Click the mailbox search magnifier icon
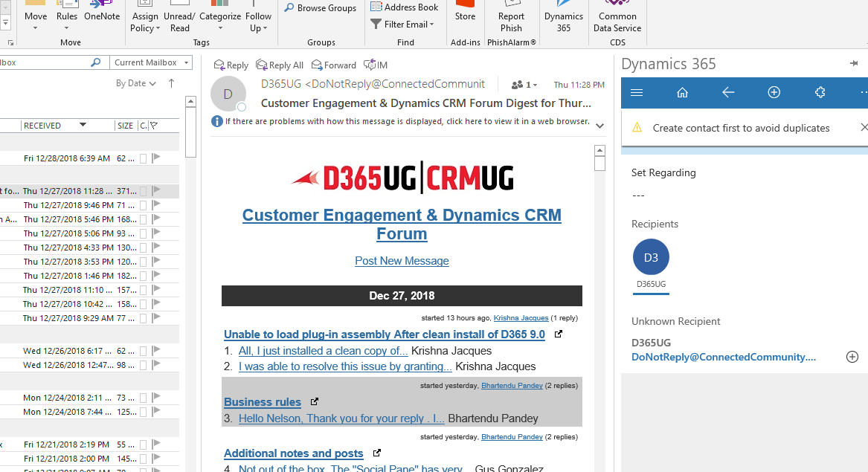 [x=96, y=62]
